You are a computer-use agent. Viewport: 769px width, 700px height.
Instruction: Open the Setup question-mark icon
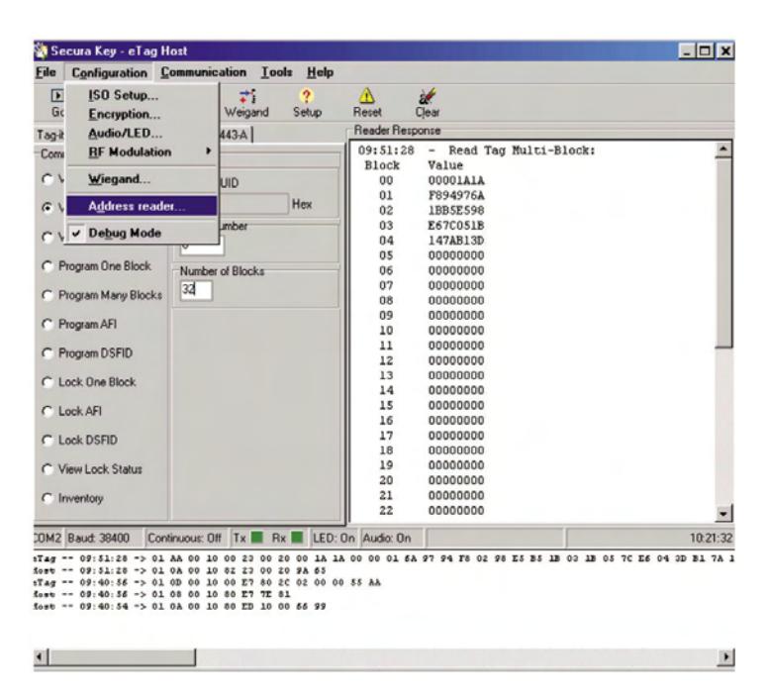point(307,104)
